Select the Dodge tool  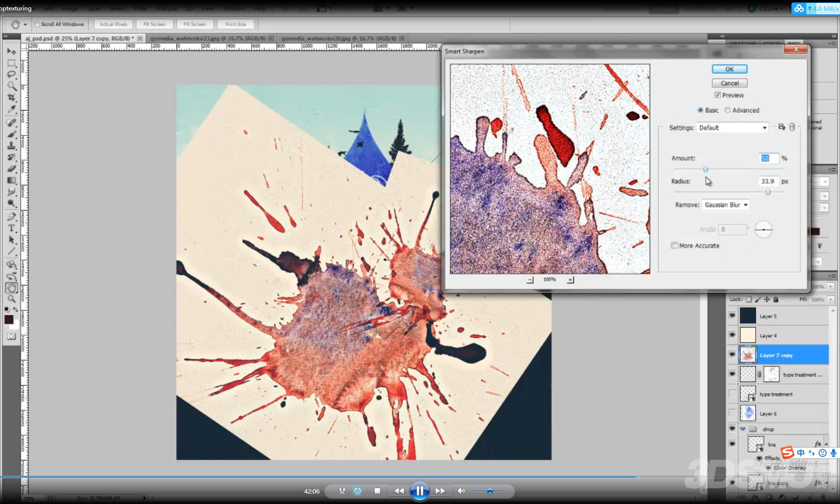click(11, 203)
